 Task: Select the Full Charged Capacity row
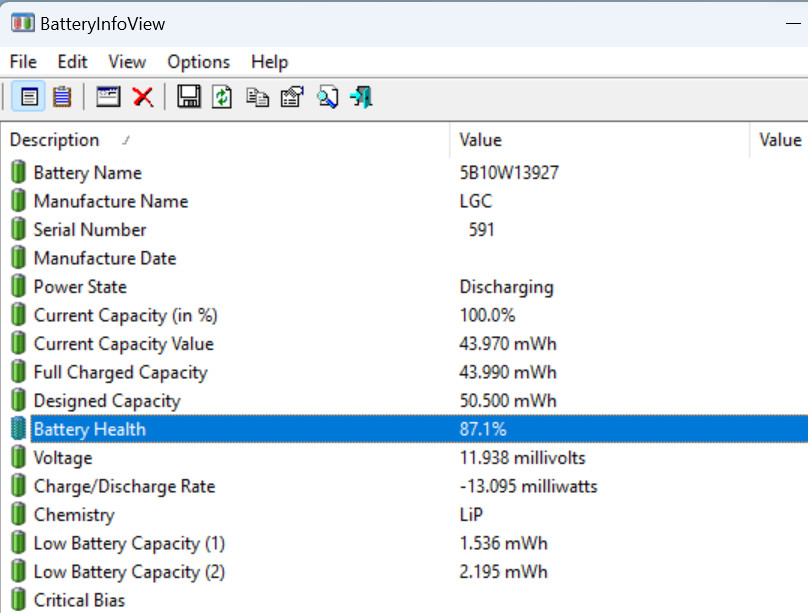click(120, 372)
